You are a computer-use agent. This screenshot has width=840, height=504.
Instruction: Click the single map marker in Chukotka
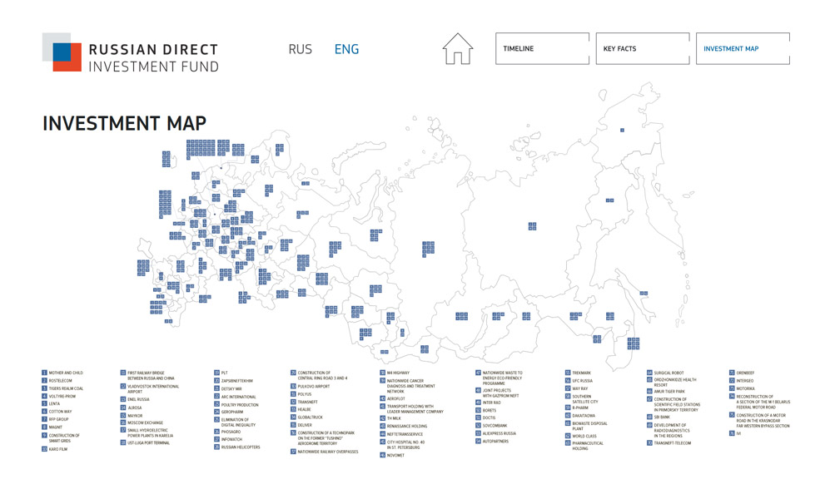pyautogui.click(x=622, y=130)
